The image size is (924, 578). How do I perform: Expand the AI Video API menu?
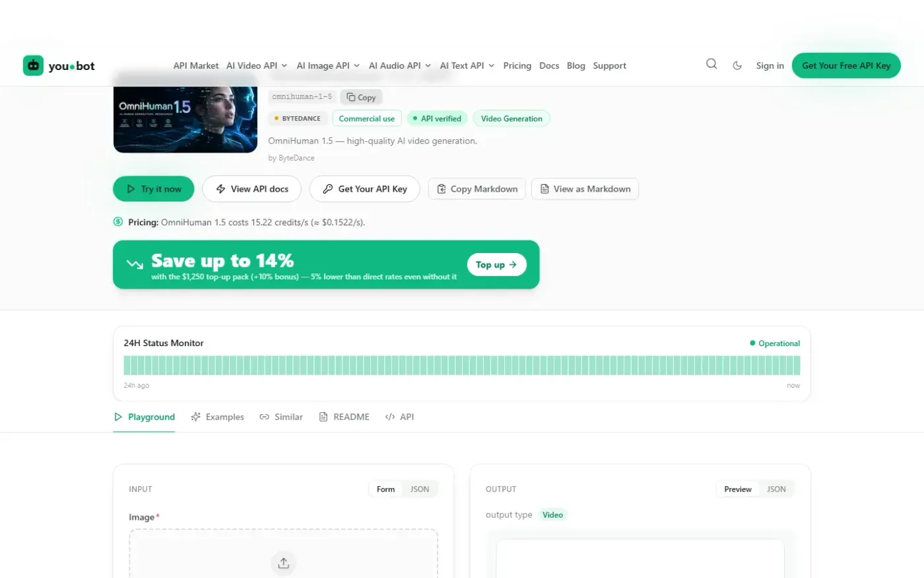coord(257,65)
